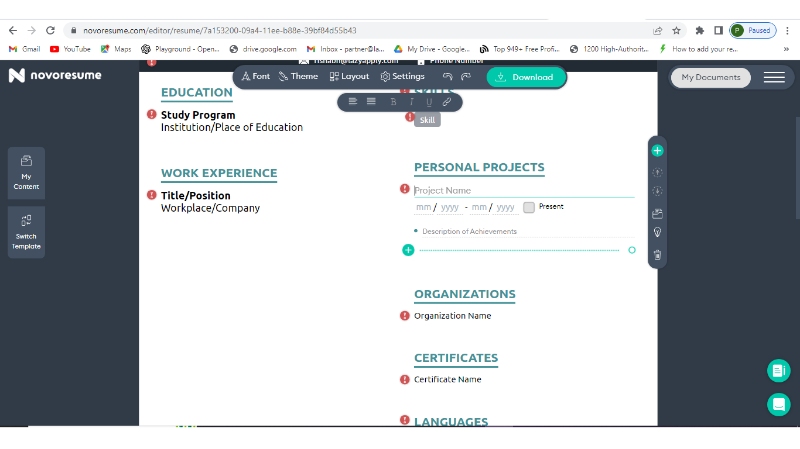Open the hamburger menu

point(774,77)
